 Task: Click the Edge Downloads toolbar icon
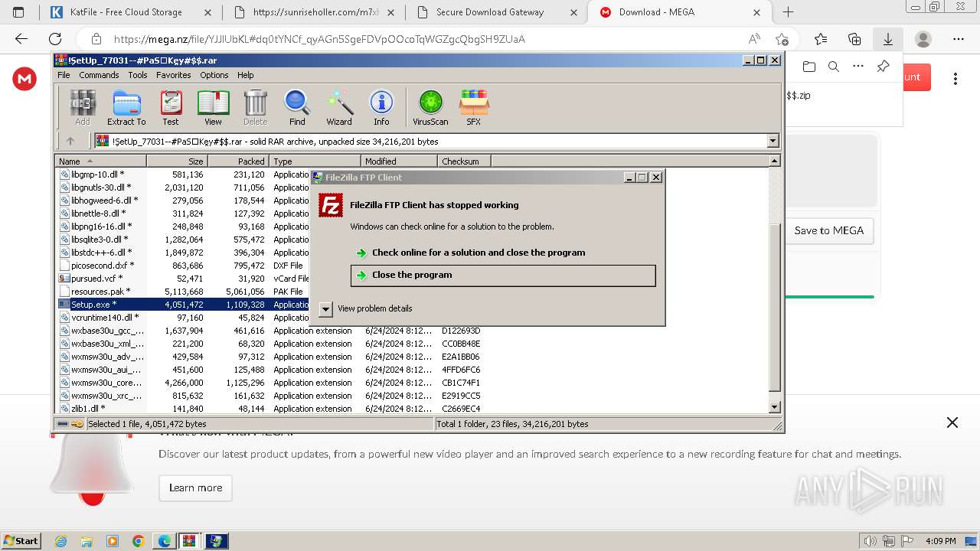pyautogui.click(x=888, y=39)
